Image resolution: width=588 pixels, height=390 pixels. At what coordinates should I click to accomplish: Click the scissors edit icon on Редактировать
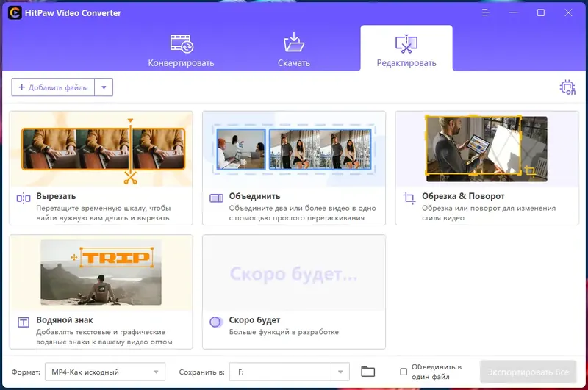[x=406, y=44]
